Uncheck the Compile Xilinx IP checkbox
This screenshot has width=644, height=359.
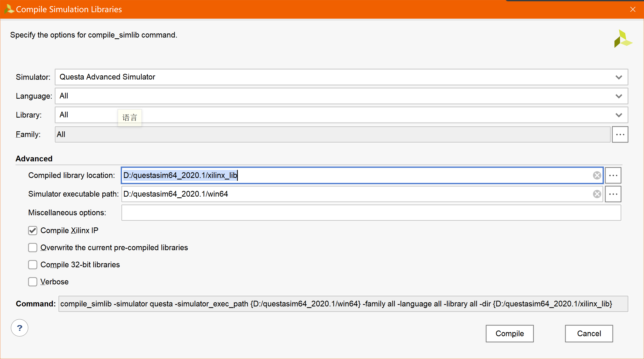pyautogui.click(x=33, y=231)
